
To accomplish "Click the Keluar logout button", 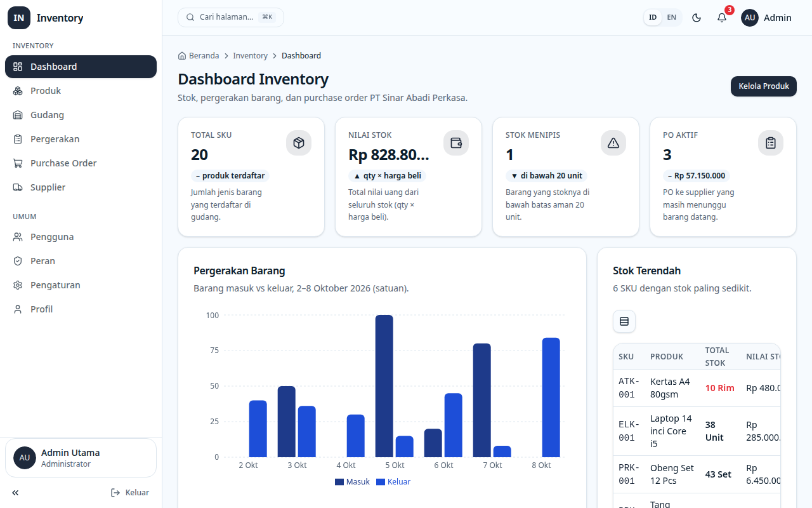I will pos(130,493).
